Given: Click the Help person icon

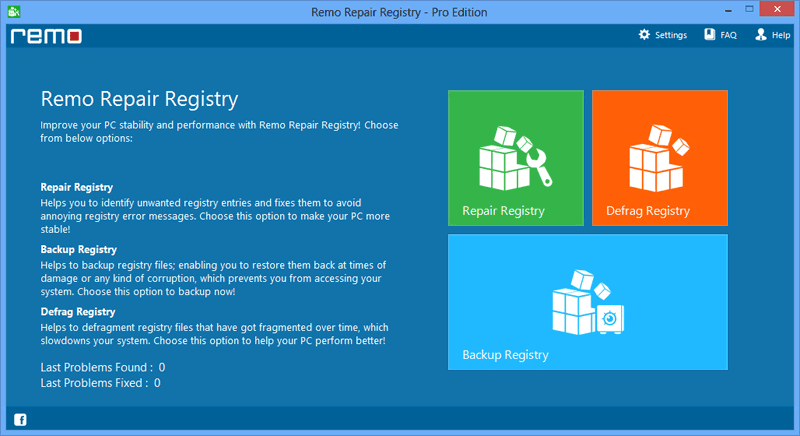Looking at the screenshot, I should (x=761, y=35).
